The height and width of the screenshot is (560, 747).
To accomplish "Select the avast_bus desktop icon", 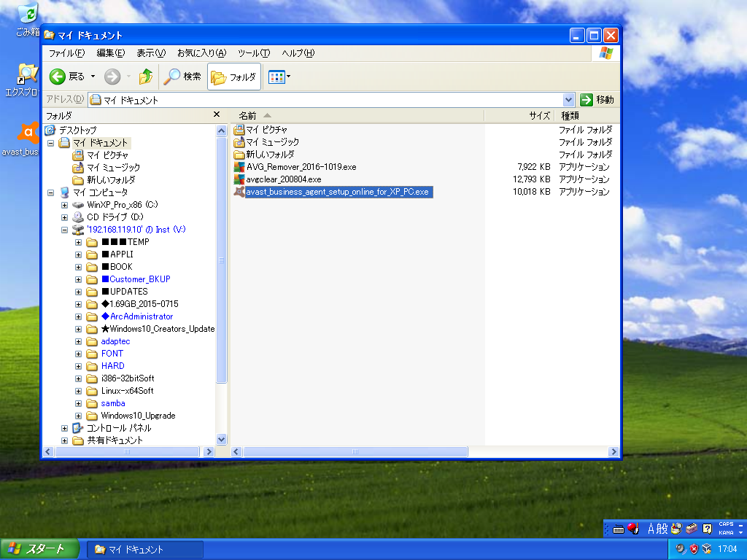I will coord(21,139).
